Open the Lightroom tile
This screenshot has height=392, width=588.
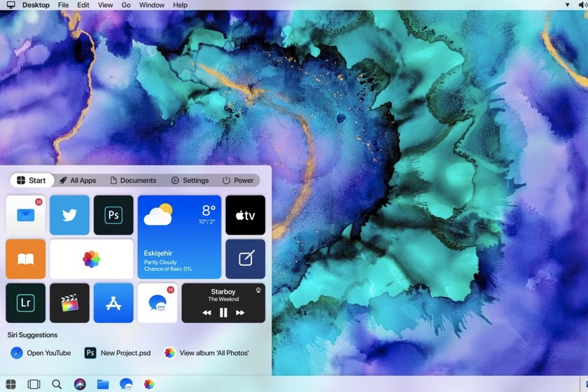(x=26, y=303)
